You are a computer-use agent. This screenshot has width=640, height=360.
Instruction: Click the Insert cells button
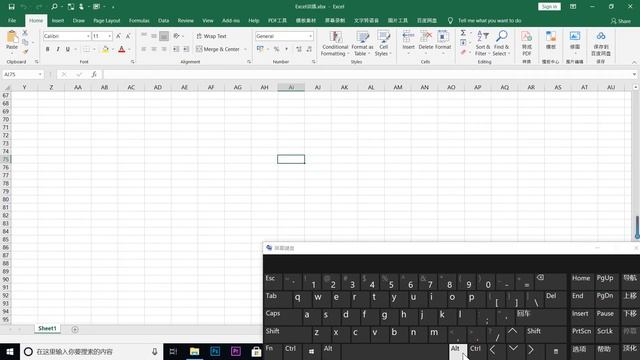click(x=408, y=42)
